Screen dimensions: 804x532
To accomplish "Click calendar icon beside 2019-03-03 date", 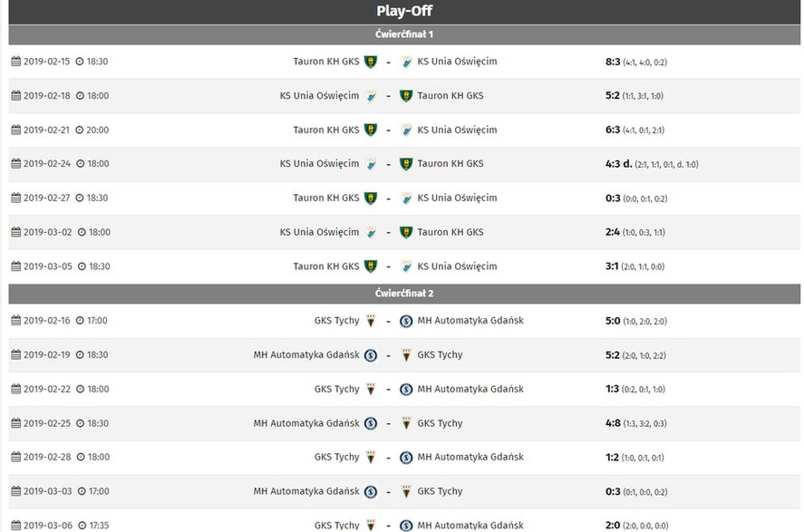I will coord(16,491).
